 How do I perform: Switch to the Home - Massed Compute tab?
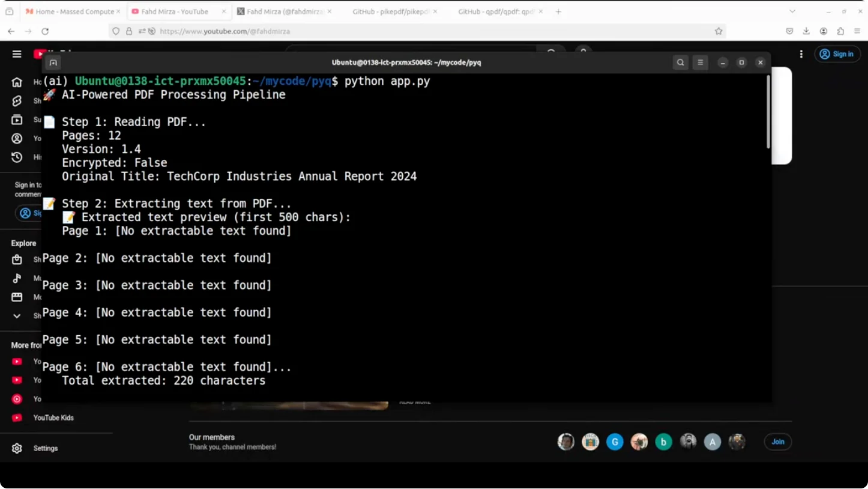coord(71,11)
